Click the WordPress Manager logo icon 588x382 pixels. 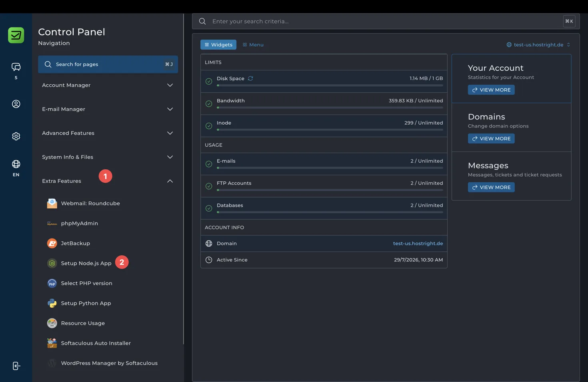point(52,363)
